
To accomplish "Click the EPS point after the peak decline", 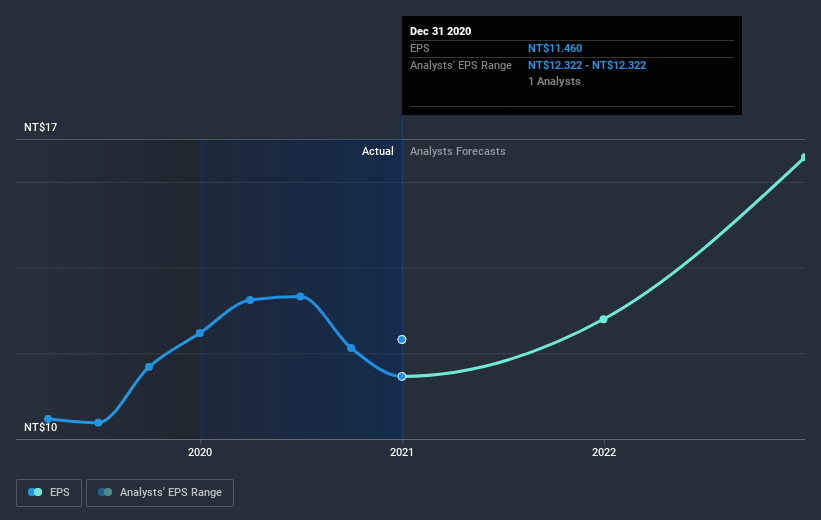I will coord(351,348).
